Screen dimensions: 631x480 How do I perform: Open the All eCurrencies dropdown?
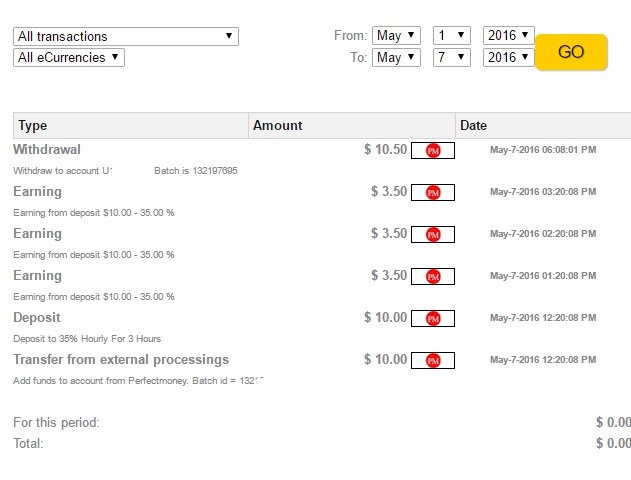pyautogui.click(x=69, y=57)
